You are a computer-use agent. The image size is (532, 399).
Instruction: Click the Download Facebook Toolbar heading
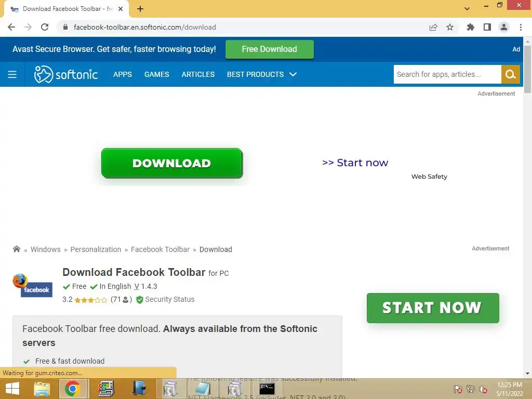pyautogui.click(x=134, y=272)
